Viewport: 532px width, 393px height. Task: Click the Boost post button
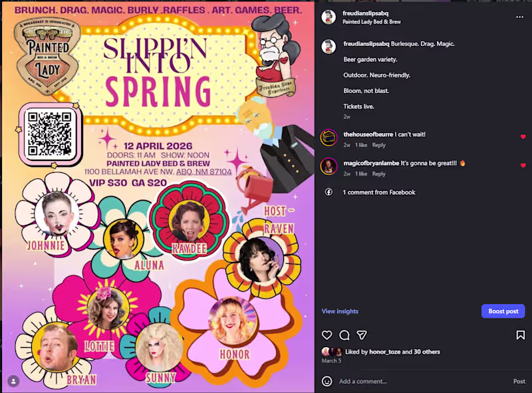click(503, 311)
